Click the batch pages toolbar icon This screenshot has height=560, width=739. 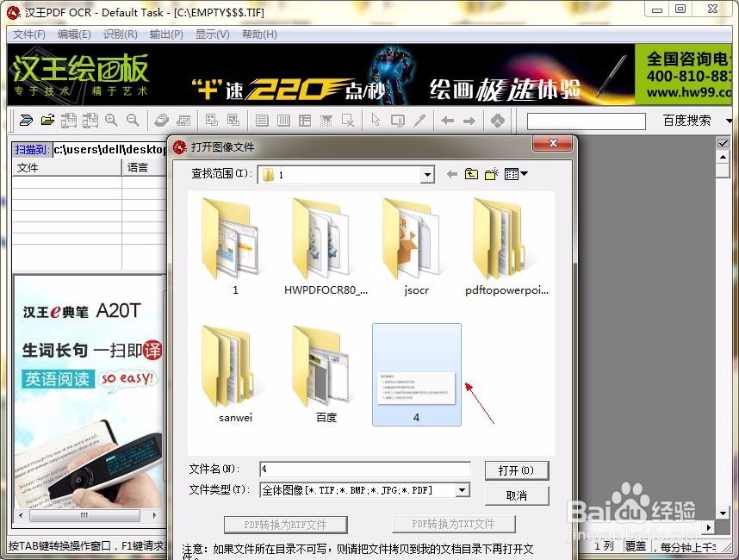(x=162, y=121)
